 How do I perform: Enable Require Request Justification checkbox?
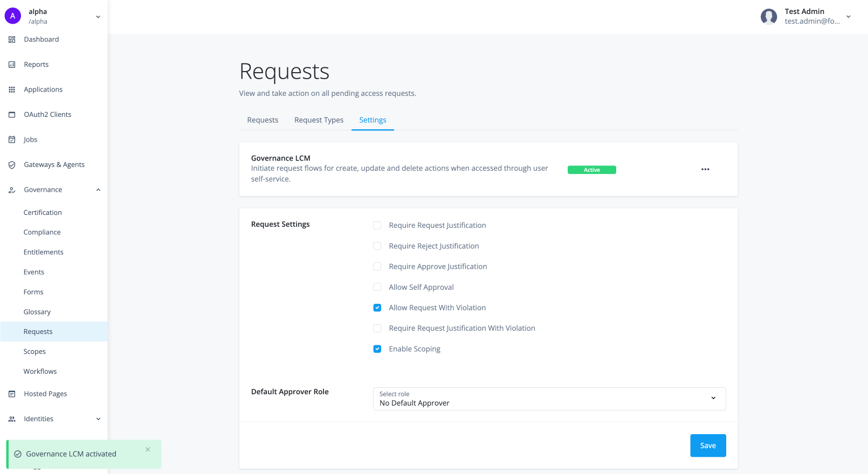point(377,225)
